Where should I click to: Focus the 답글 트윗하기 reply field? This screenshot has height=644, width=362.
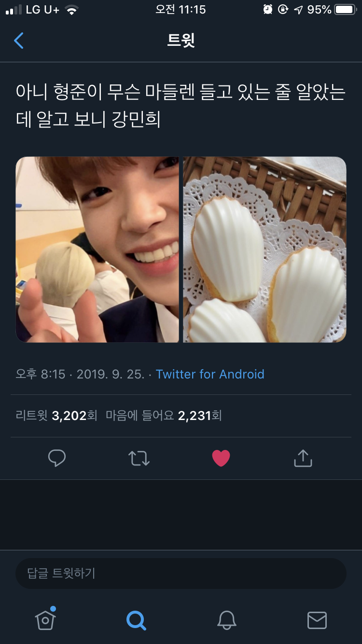[x=181, y=574]
